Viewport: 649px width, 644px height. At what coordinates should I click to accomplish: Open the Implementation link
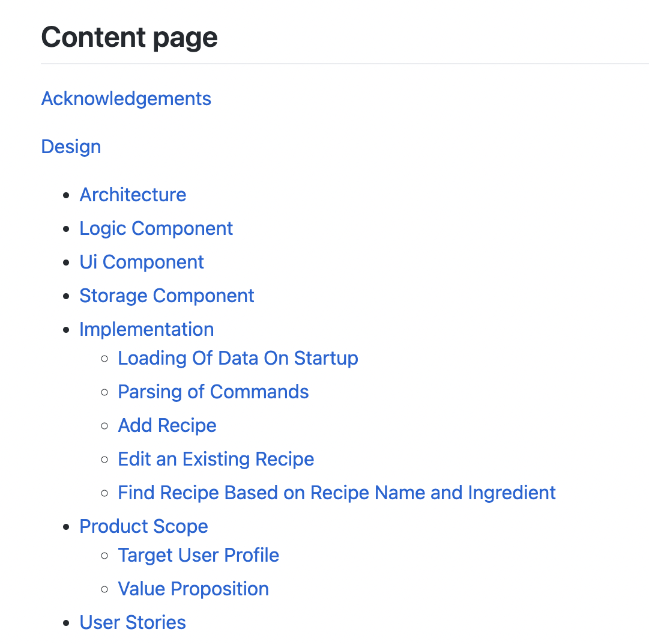coord(146,330)
